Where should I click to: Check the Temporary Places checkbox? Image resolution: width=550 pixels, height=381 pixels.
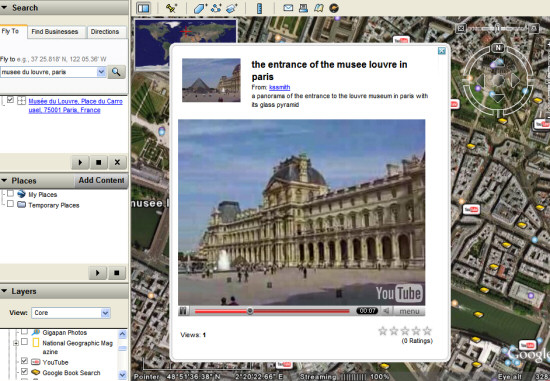[11, 204]
